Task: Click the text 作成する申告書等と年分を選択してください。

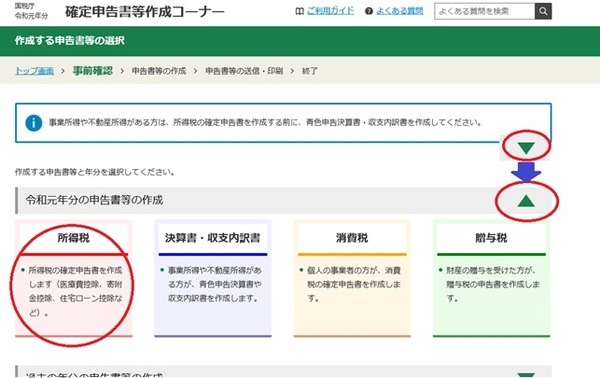Action: click(95, 172)
